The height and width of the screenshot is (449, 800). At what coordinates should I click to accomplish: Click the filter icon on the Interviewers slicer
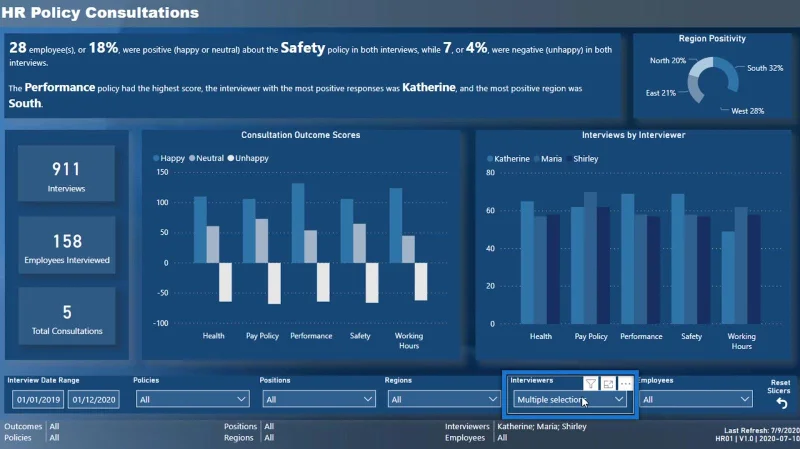(590, 384)
